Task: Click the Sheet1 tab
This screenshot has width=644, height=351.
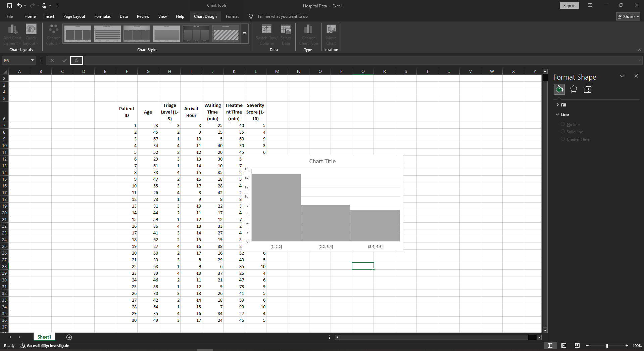Action: 44,337
